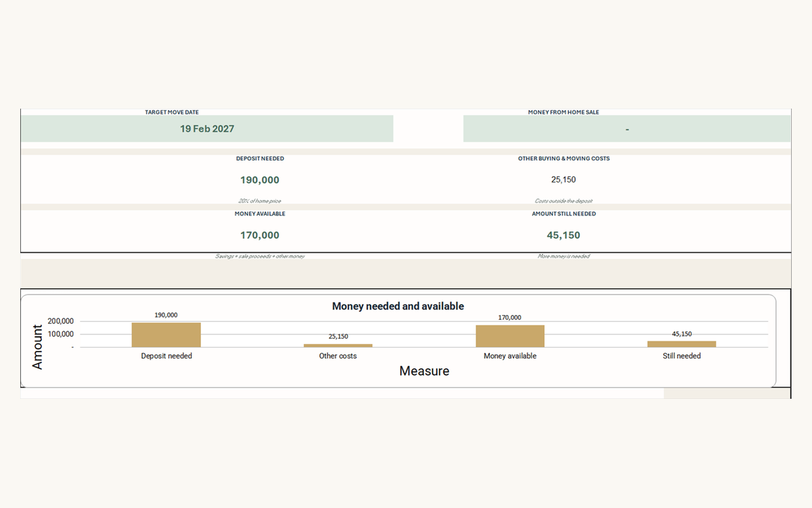Select the deposit needed value 190,000 in the summary

(260, 180)
